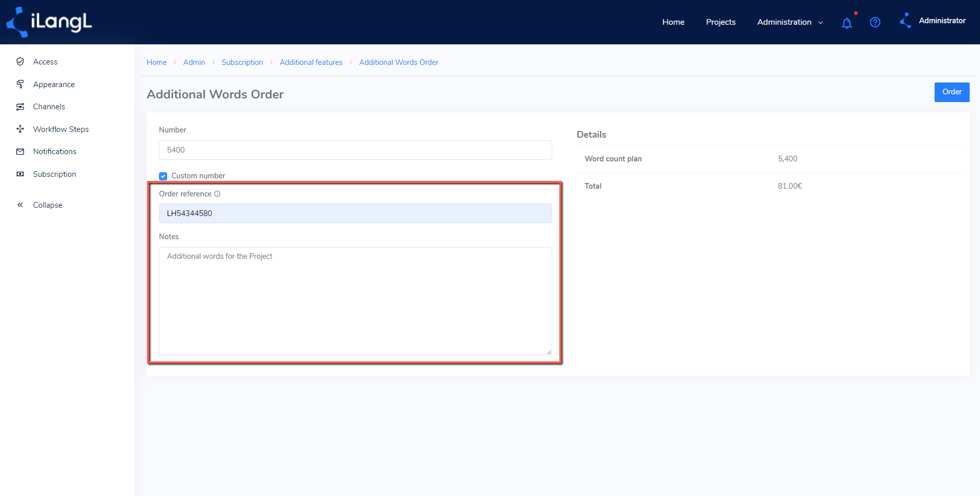Click the blue Order button
The width and height of the screenshot is (980, 496).
[x=952, y=92]
